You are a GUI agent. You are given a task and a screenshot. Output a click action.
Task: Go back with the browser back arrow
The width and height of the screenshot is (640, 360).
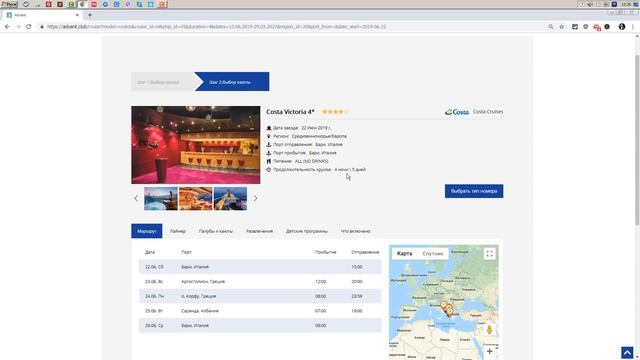point(7,27)
